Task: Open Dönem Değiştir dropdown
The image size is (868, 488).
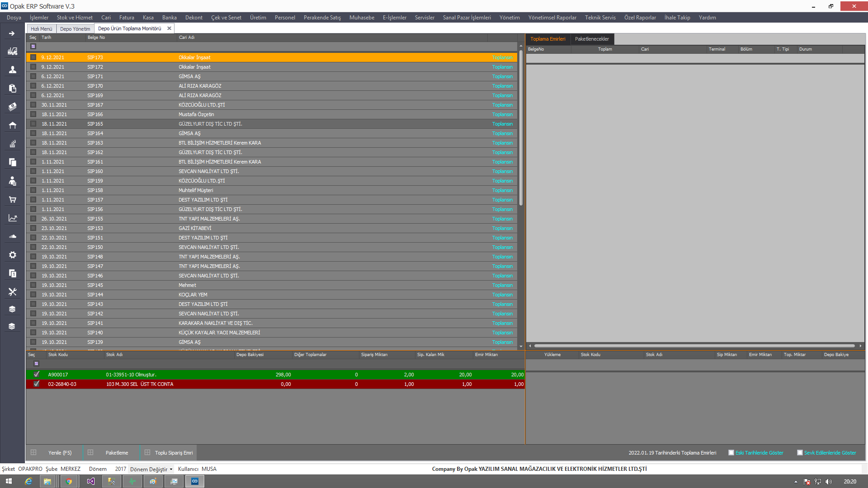Action: 151,469
